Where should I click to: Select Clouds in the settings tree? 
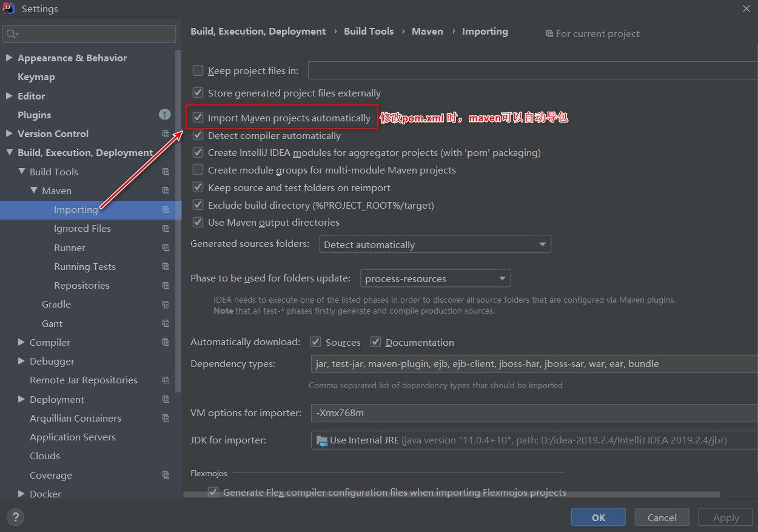[45, 456]
